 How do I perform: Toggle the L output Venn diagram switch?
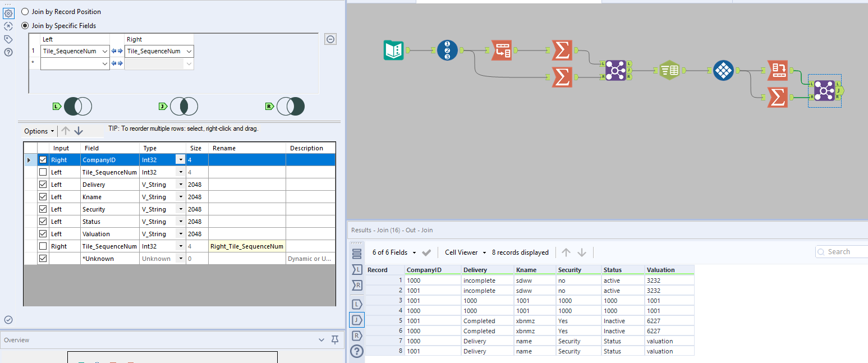pyautogui.click(x=78, y=106)
